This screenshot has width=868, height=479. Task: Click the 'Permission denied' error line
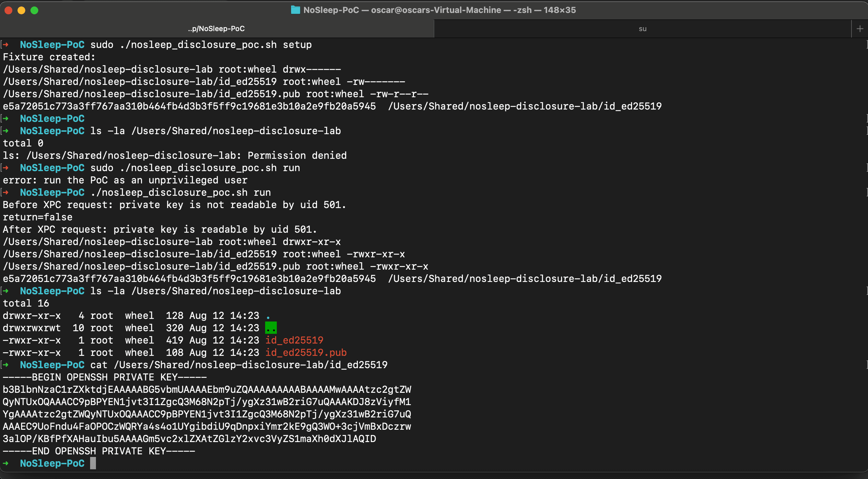(175, 155)
